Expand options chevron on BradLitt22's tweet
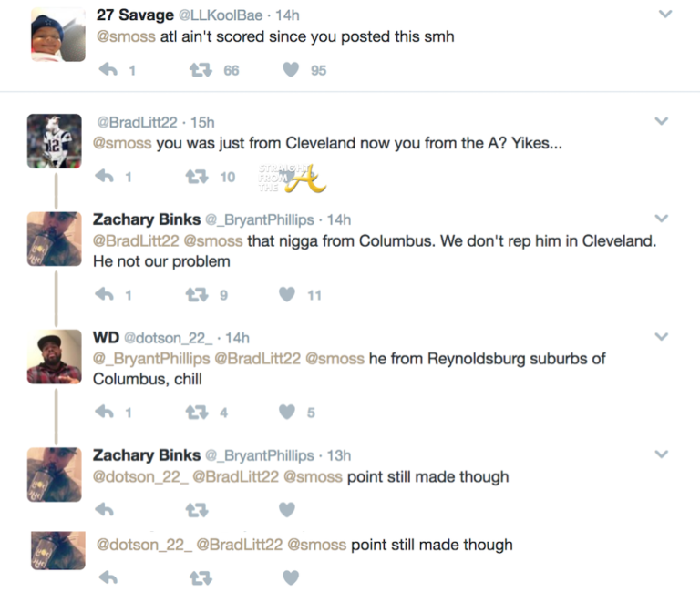The height and width of the screenshot is (592, 700). coord(662,121)
